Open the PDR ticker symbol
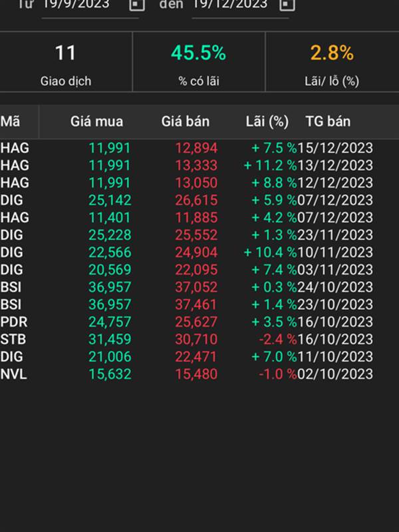The height and width of the screenshot is (532, 399). click(13, 322)
